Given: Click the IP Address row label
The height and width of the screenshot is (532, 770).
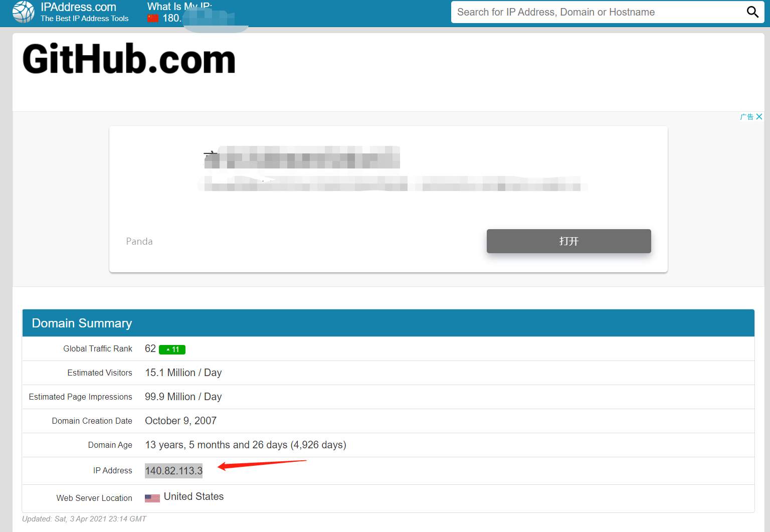Looking at the screenshot, I should 113,470.
